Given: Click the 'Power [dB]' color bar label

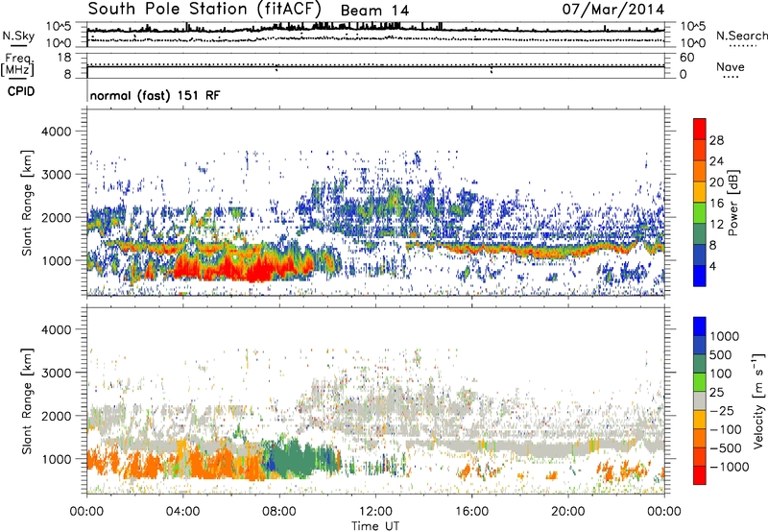Looking at the screenshot, I should click(x=732, y=203).
